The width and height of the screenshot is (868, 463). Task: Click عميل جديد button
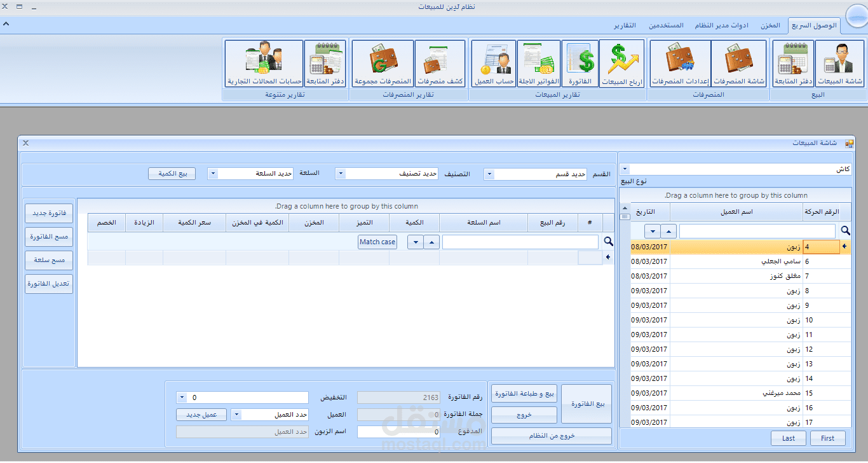coord(201,415)
